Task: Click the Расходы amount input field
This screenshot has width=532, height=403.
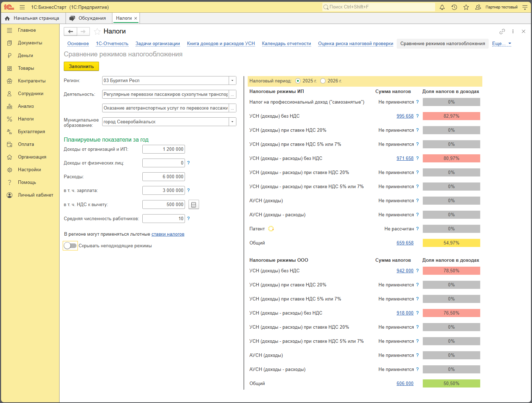Action: point(163,177)
